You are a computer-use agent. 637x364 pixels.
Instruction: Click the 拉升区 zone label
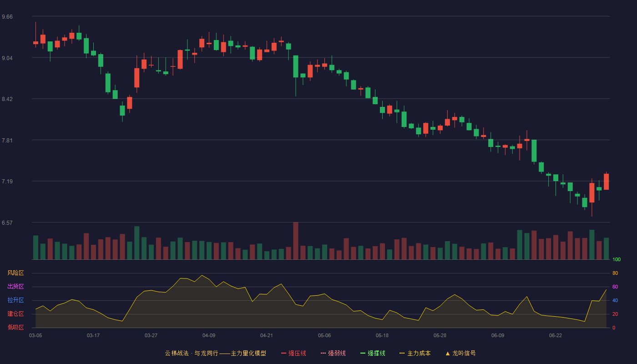point(15,300)
